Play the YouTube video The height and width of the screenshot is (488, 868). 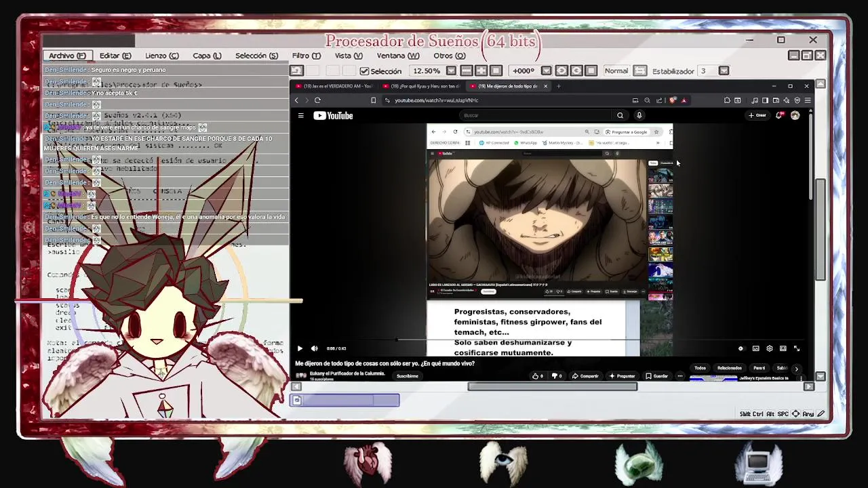click(300, 348)
